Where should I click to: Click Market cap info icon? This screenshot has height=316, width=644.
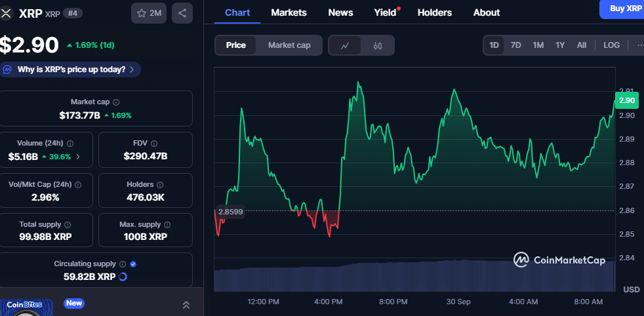[116, 102]
